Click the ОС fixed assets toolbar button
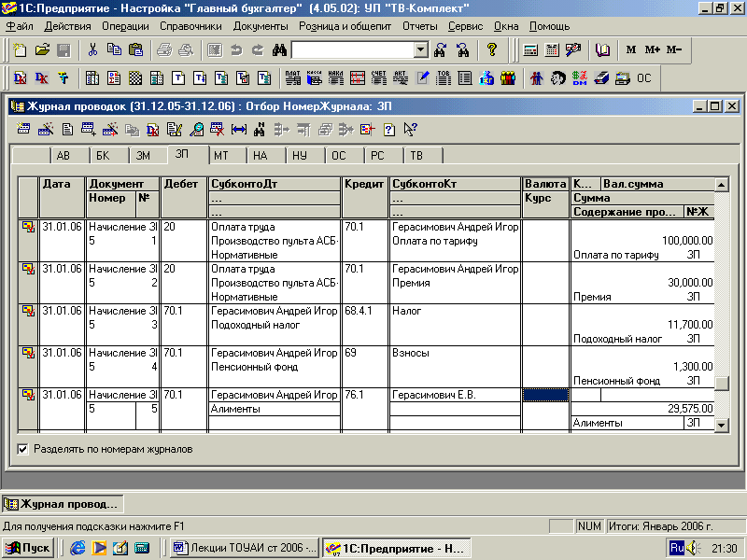 [644, 78]
